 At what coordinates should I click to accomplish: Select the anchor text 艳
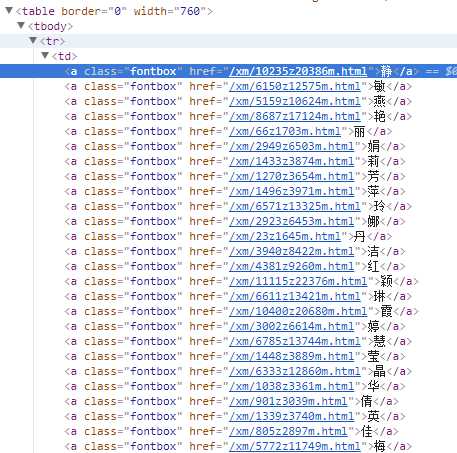[380, 116]
